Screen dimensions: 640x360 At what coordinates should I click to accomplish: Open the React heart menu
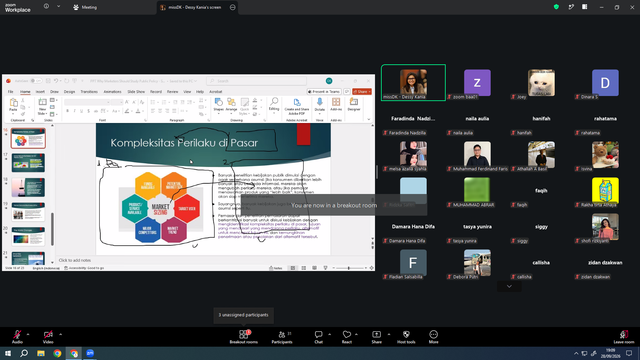(347, 336)
